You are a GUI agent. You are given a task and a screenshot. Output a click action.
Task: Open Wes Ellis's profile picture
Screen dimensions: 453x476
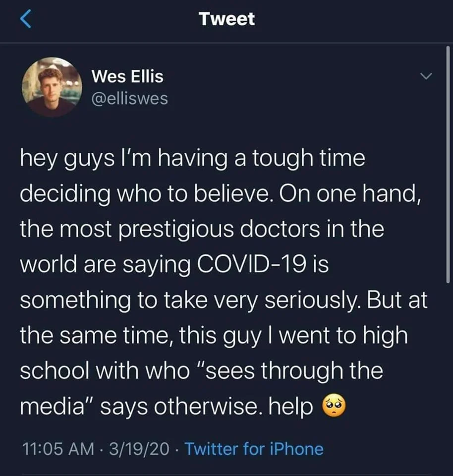tap(52, 87)
